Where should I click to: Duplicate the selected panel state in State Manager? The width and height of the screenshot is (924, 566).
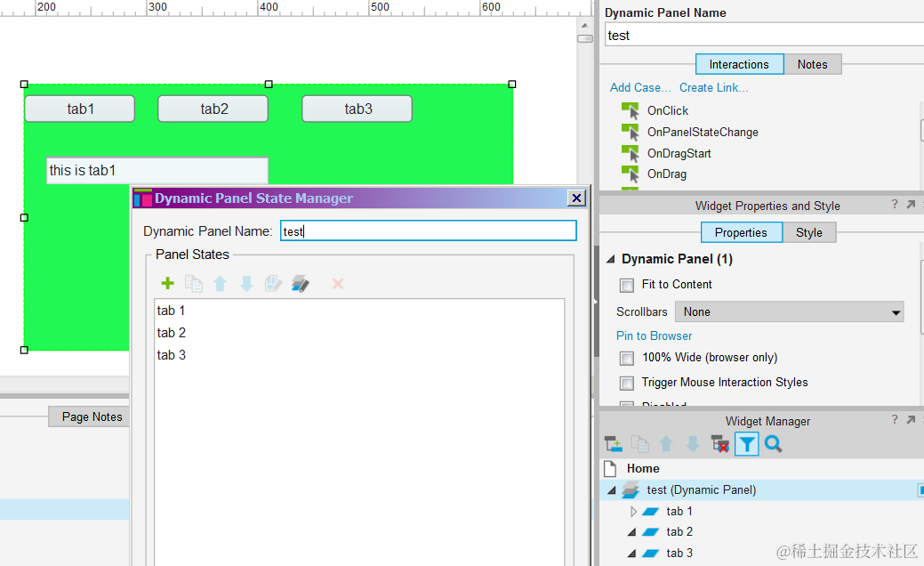click(x=193, y=284)
